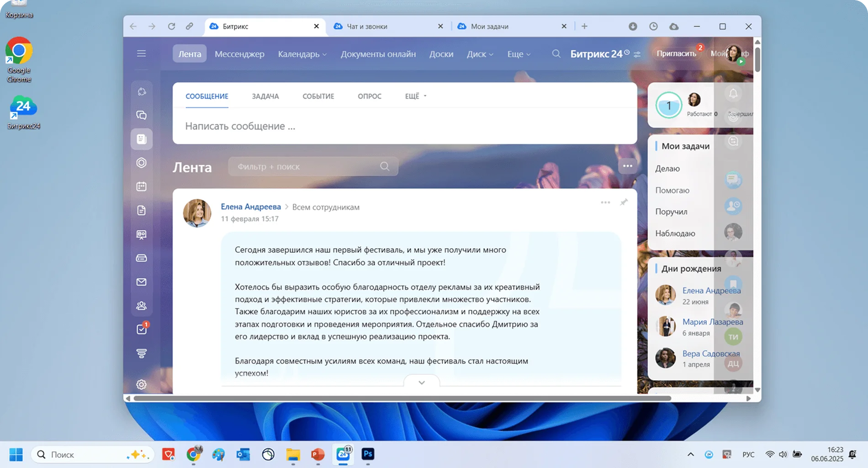Click the Пригласить button
This screenshot has width=868, height=468.
[676, 53]
